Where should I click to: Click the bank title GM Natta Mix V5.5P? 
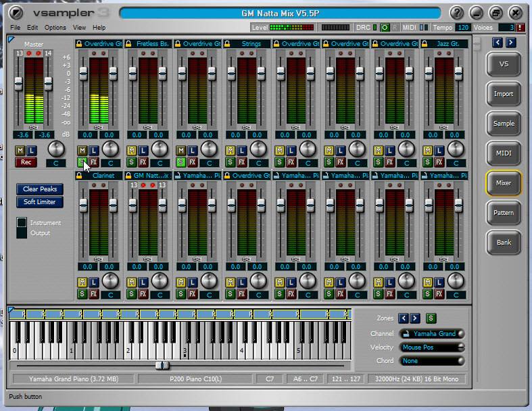(281, 14)
